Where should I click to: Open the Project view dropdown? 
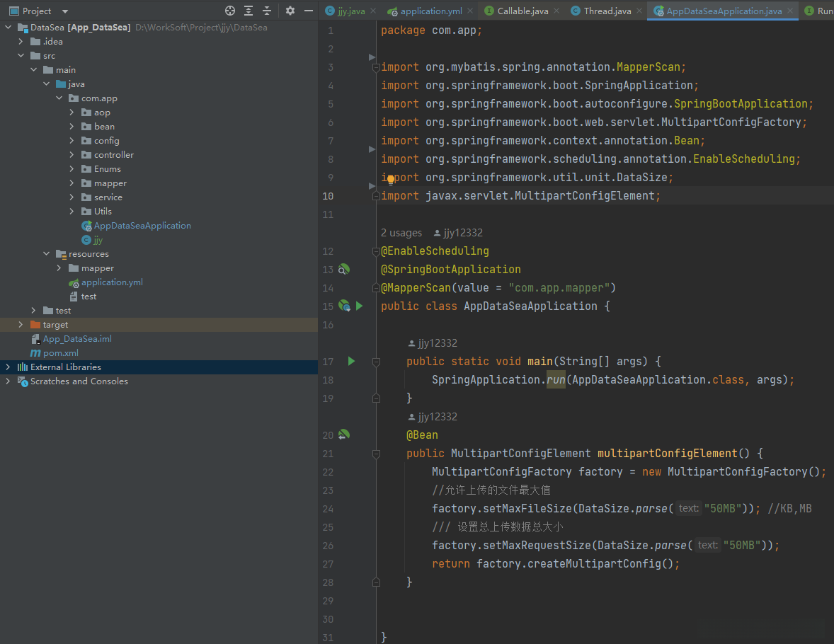point(65,11)
